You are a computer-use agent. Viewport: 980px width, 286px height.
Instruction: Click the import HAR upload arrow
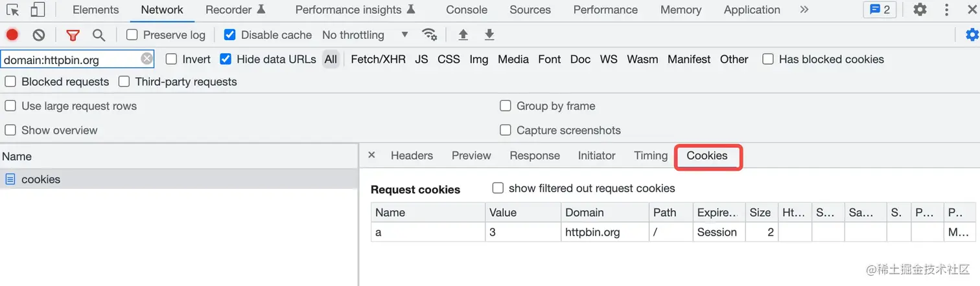pyautogui.click(x=463, y=35)
